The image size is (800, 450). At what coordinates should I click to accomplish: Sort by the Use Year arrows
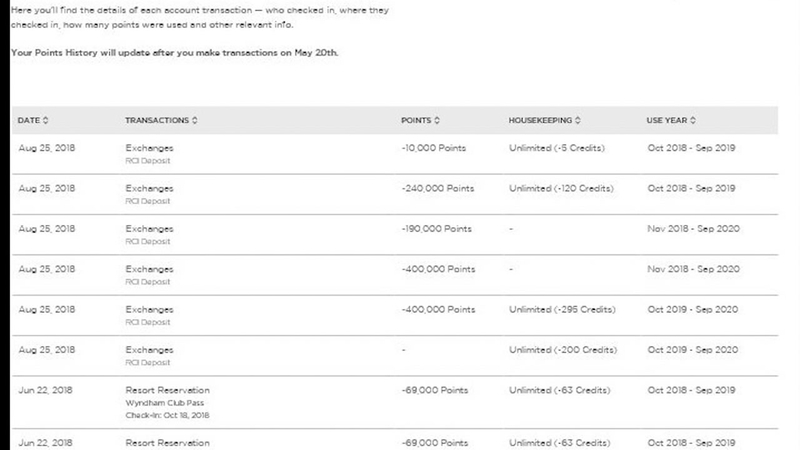tap(693, 120)
